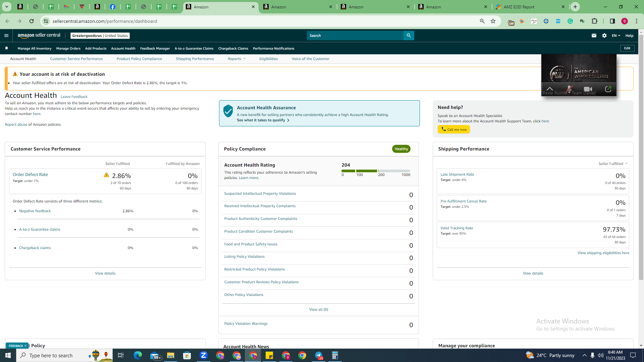The image size is (644, 362).
Task: Open the Eligibilities tab
Action: [268, 59]
